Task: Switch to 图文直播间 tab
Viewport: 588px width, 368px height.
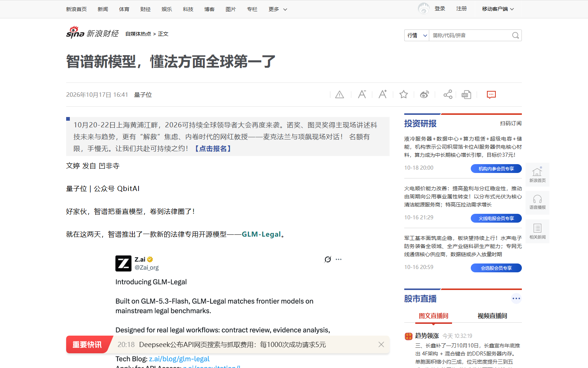Action: click(434, 316)
